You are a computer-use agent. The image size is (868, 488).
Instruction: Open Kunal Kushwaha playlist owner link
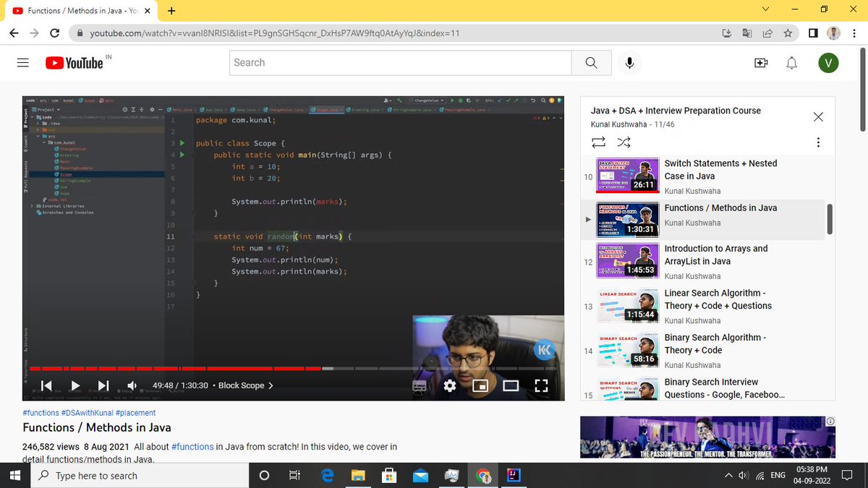click(619, 124)
